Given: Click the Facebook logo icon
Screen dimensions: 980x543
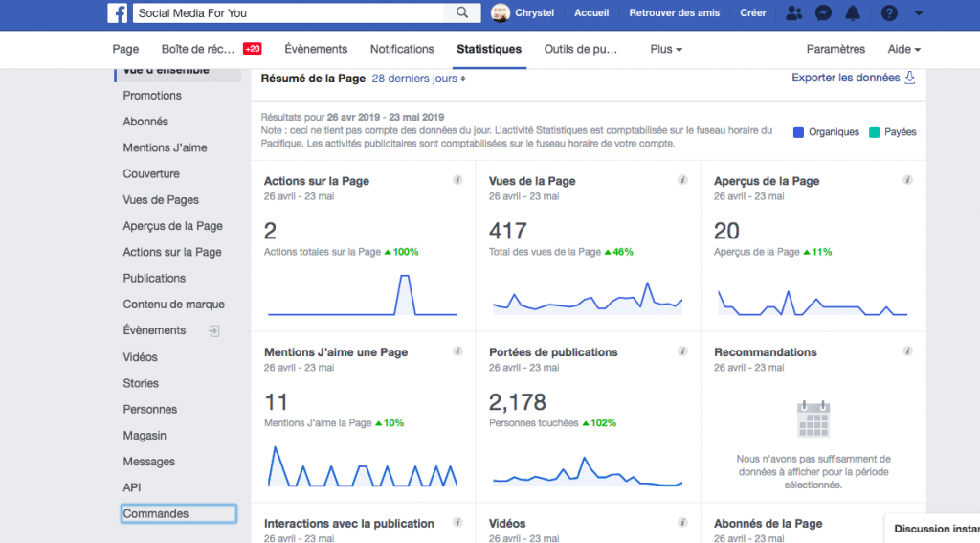Looking at the screenshot, I should tap(117, 12).
